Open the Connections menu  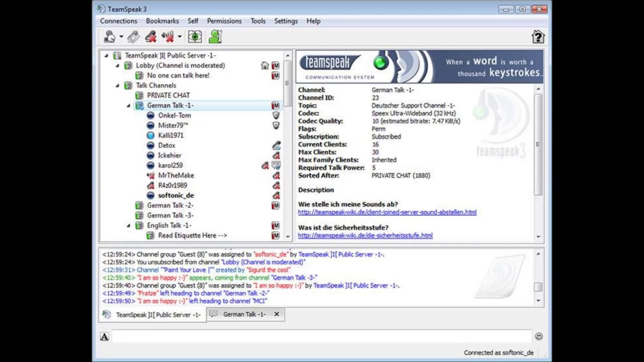point(118,21)
